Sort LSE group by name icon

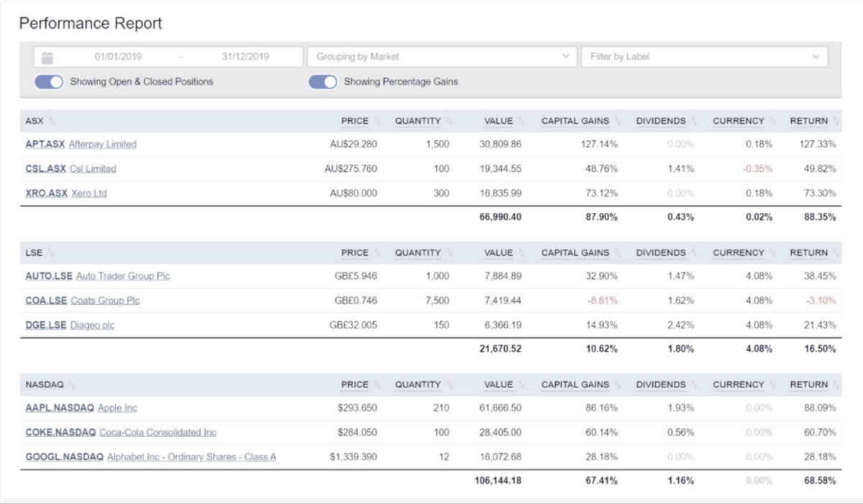pyautogui.click(x=50, y=253)
